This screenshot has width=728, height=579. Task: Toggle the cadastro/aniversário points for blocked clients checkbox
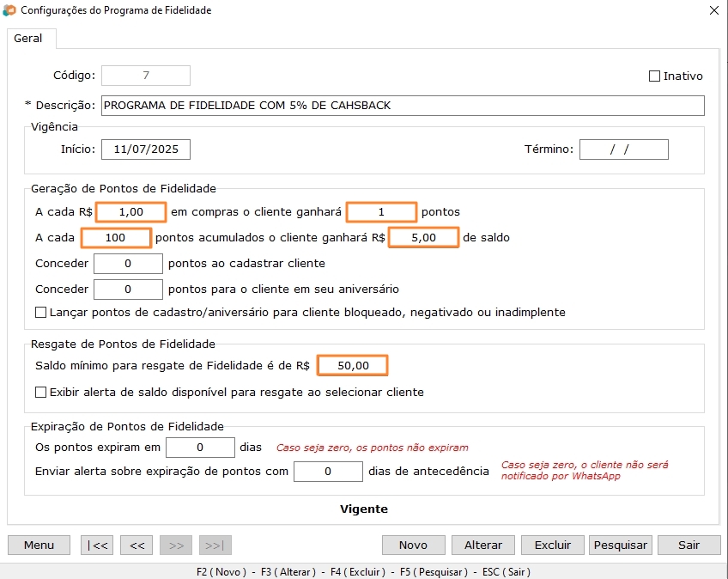(39, 312)
